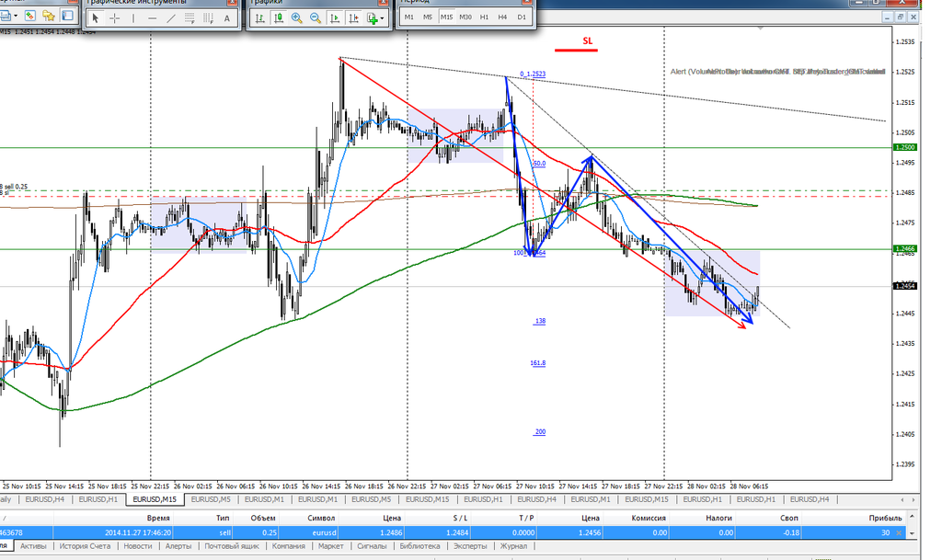Close the graphic tools floating toolbar
The image size is (942, 560).
coord(232,2)
